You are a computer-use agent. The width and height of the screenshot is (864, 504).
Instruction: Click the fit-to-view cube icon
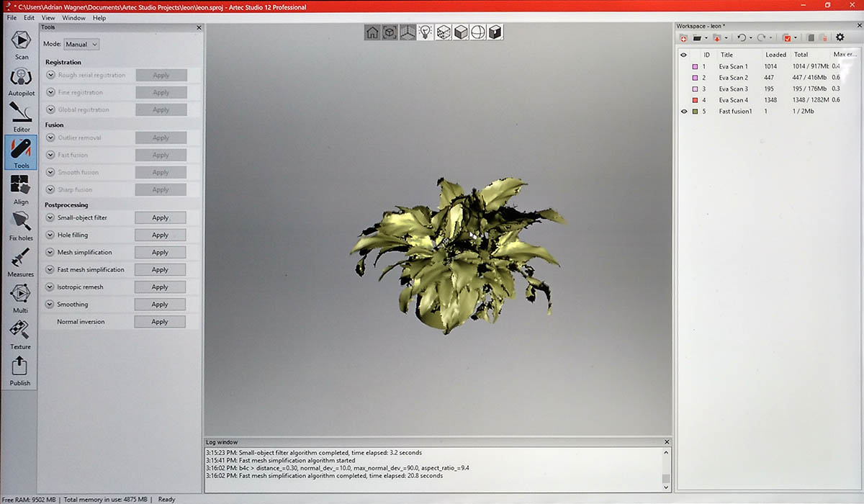pos(390,32)
